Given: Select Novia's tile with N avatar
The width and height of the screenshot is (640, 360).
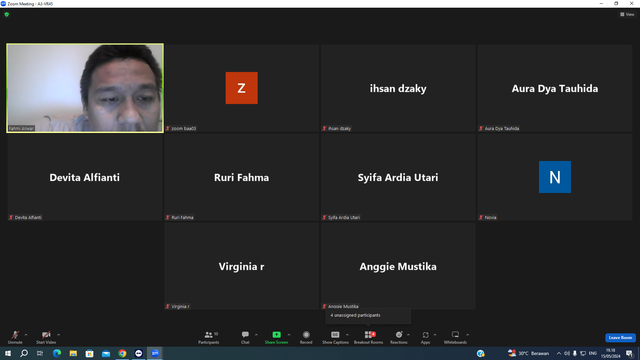Looking at the screenshot, I should (555, 177).
